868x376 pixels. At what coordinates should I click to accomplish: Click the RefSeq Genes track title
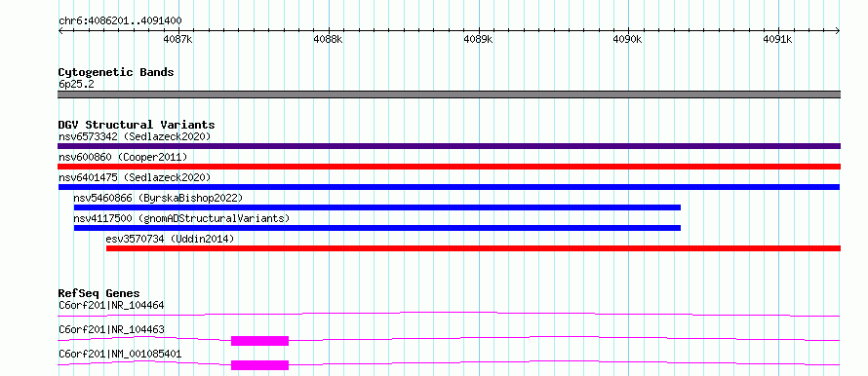pyautogui.click(x=99, y=293)
